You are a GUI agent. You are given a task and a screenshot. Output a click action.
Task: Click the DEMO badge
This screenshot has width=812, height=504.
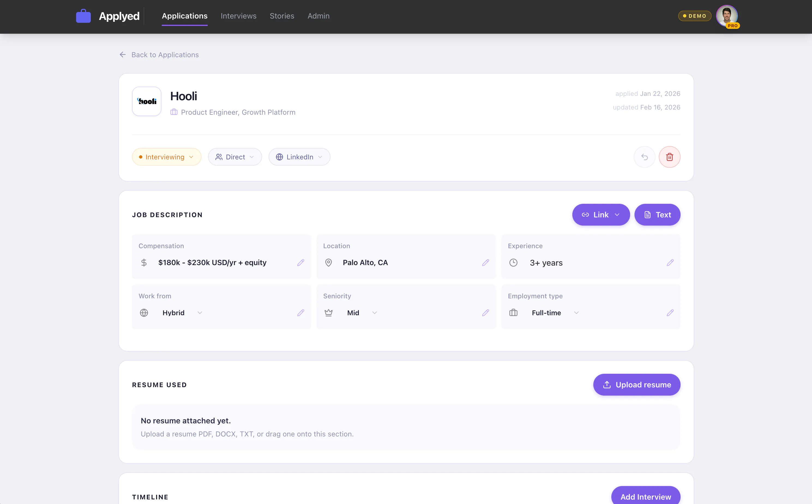(694, 16)
